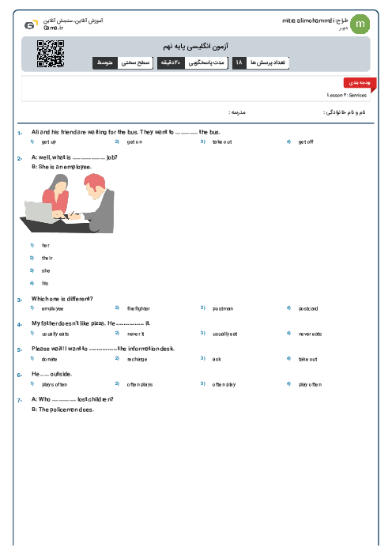
Task: Choose option 'his' in question 2
Action: [x=45, y=283]
